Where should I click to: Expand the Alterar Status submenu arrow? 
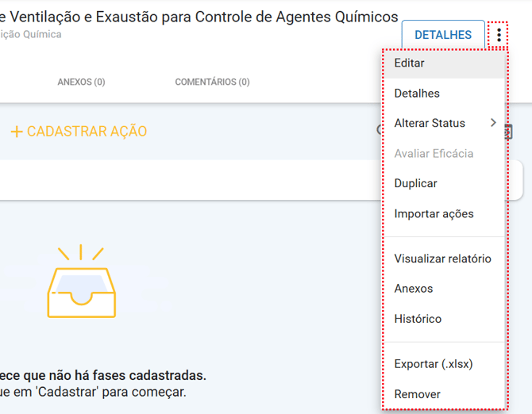click(493, 123)
